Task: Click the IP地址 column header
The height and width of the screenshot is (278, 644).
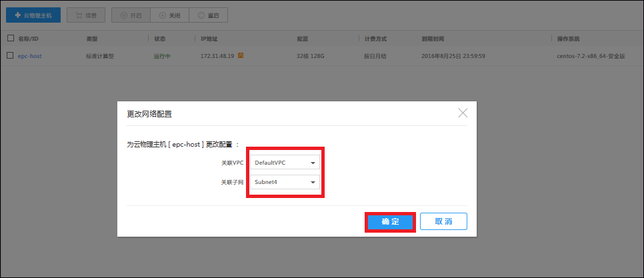Action: point(209,39)
